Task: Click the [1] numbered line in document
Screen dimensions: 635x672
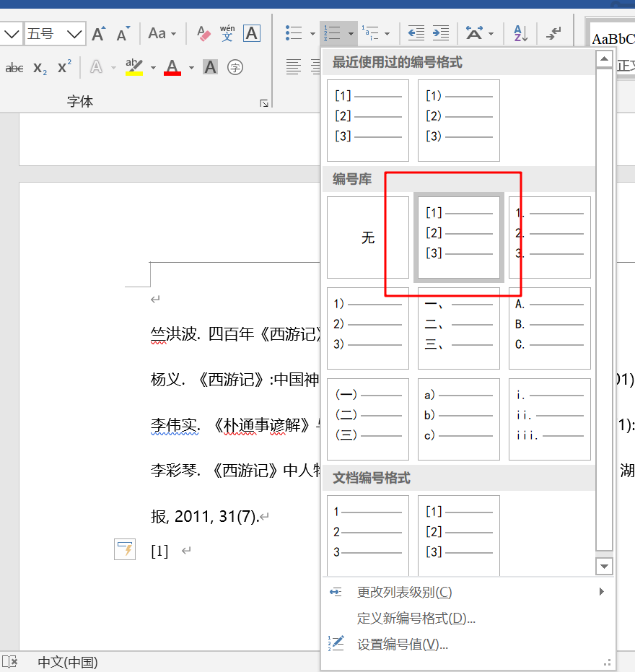Action: pyautogui.click(x=159, y=551)
